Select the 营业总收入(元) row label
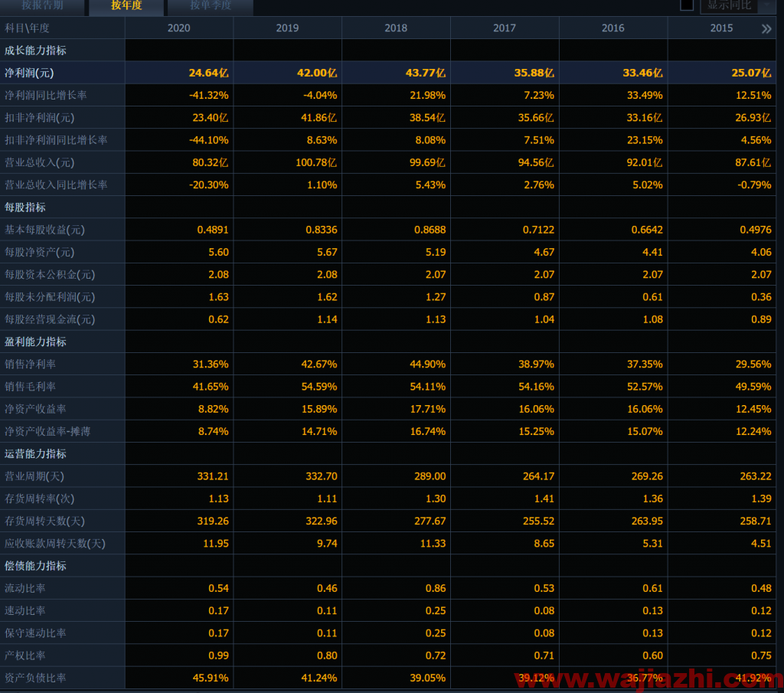The height and width of the screenshot is (693, 784). (40, 162)
